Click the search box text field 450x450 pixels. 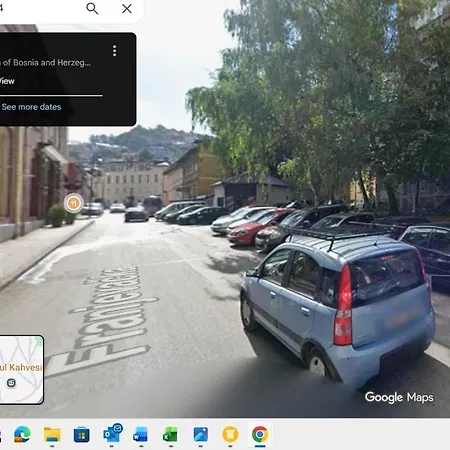pos(40,8)
